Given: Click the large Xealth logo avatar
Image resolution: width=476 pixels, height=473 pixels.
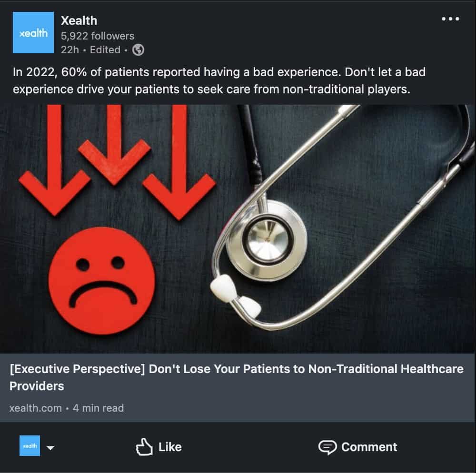Looking at the screenshot, I should pyautogui.click(x=33, y=32).
